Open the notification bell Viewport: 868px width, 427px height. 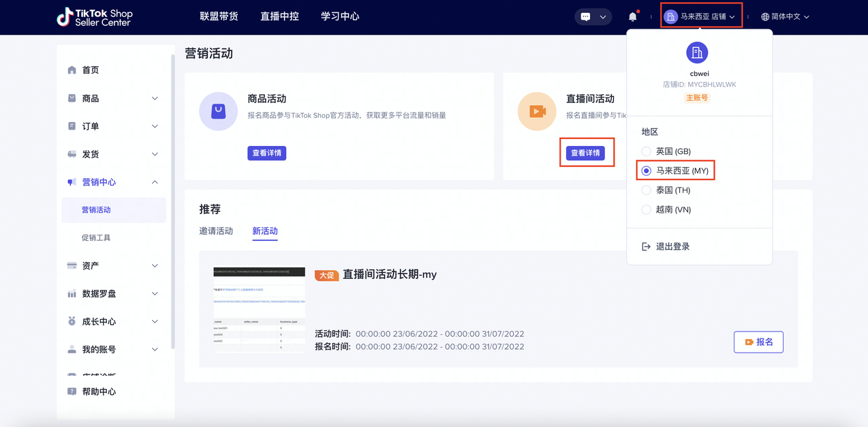click(x=633, y=16)
